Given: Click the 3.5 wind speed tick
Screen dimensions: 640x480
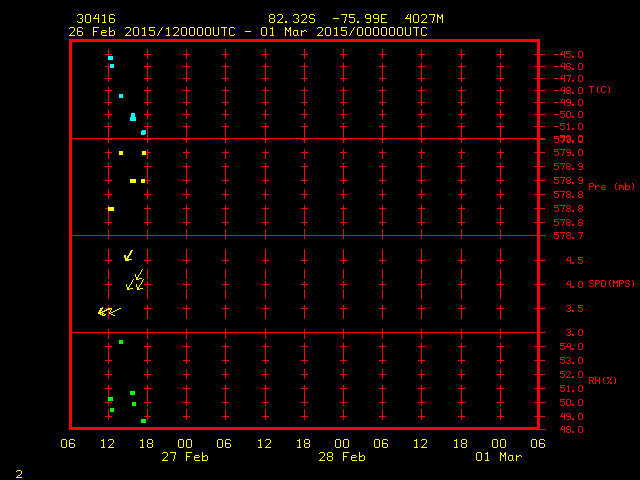Looking at the screenshot, I should (575, 309).
